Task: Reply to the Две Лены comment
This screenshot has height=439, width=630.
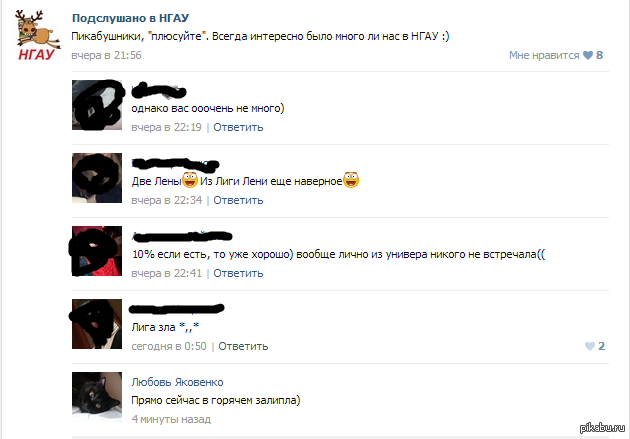Action: click(x=238, y=200)
